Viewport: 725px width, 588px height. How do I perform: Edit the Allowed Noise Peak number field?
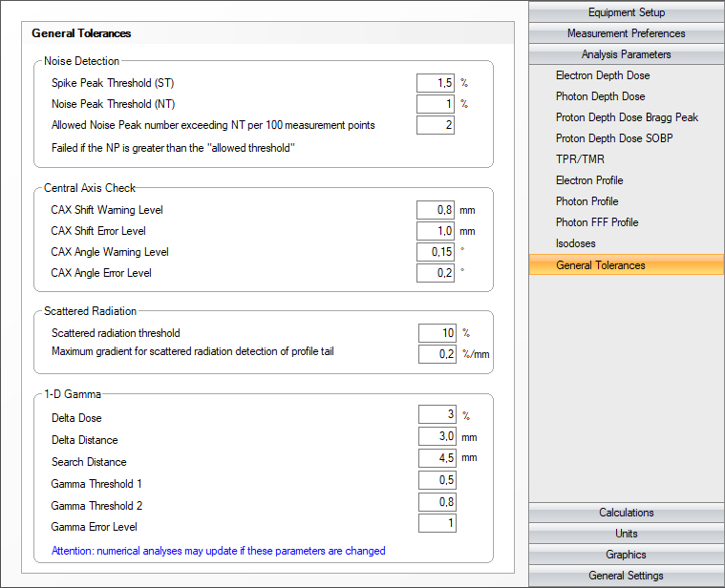(x=435, y=125)
